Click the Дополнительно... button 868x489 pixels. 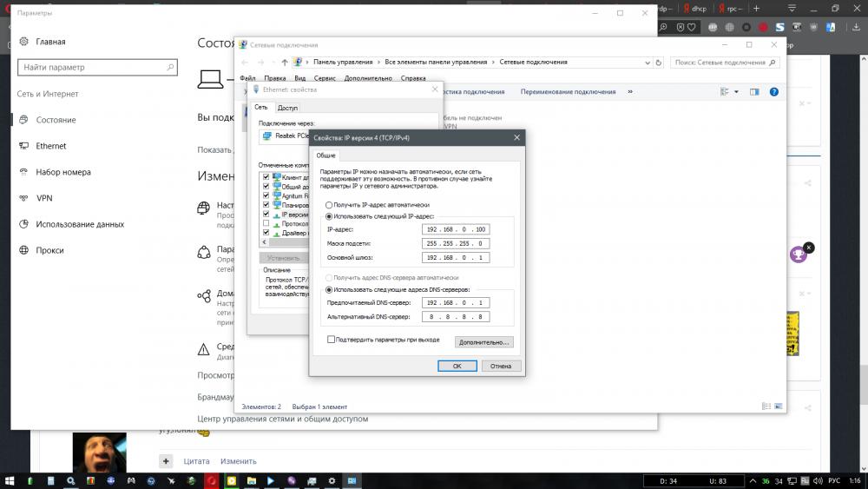483,342
